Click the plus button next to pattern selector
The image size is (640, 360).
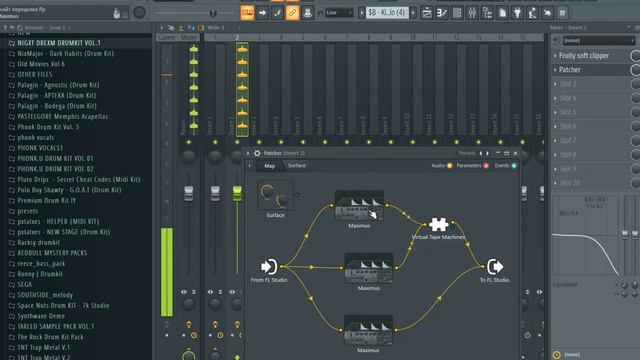tap(413, 13)
